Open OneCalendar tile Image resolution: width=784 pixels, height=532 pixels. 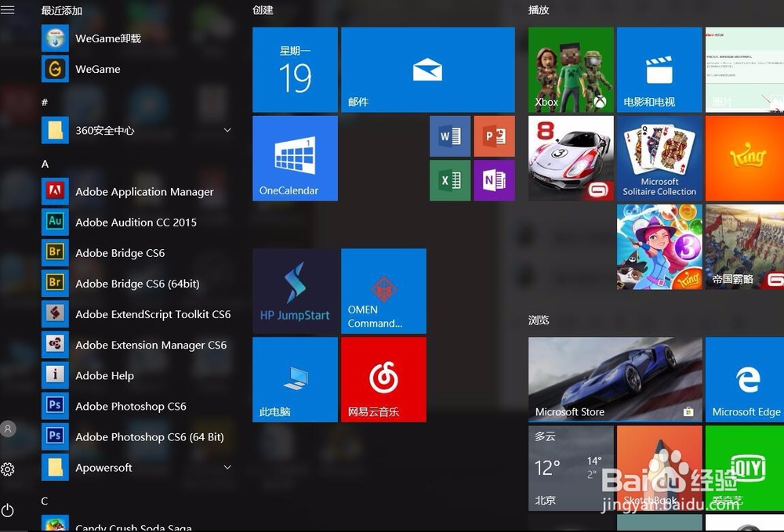pyautogui.click(x=295, y=158)
